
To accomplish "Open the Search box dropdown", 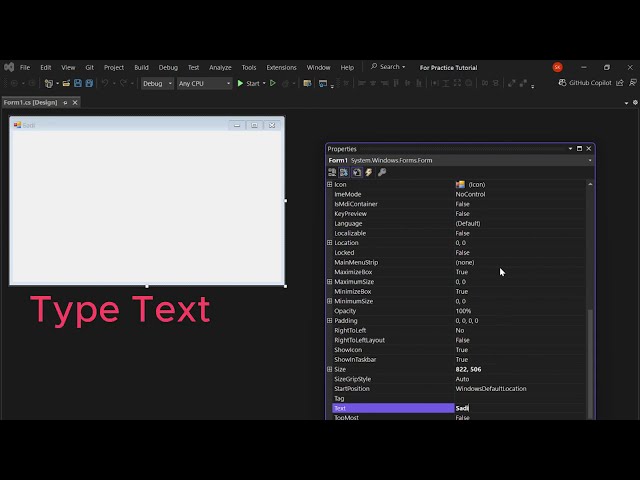I will [x=404, y=67].
